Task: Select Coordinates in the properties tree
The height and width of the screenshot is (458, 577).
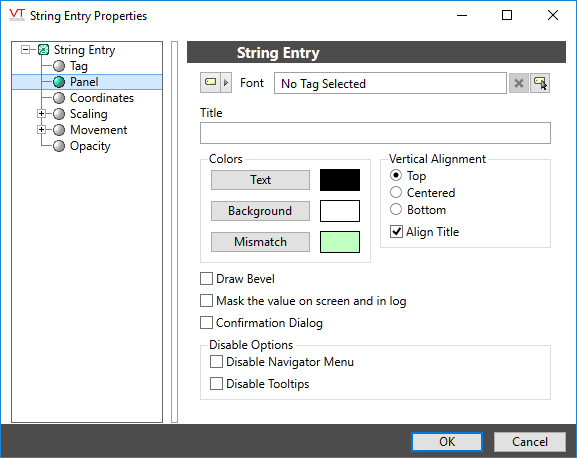Action: pos(102,98)
